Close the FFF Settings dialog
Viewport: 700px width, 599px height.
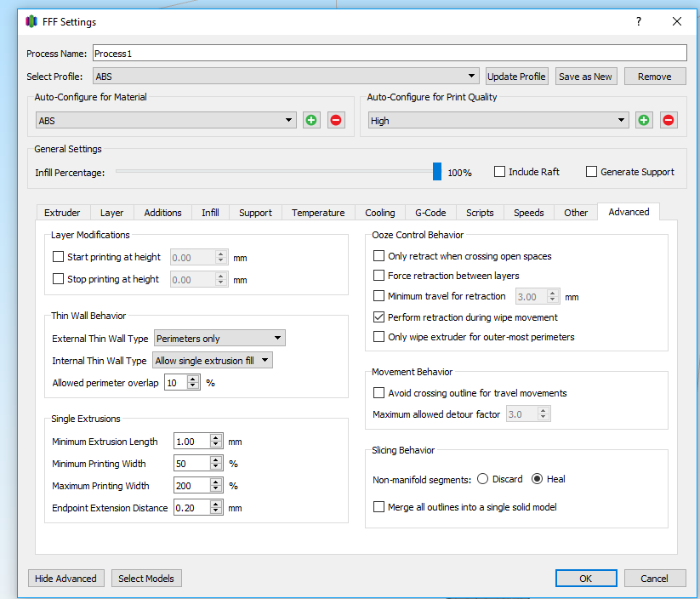pos(677,21)
